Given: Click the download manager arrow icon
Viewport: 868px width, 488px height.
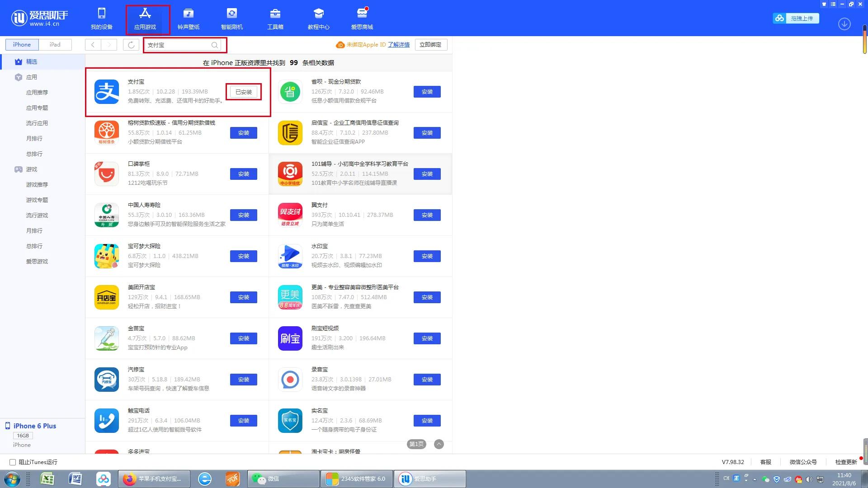Looking at the screenshot, I should (844, 24).
